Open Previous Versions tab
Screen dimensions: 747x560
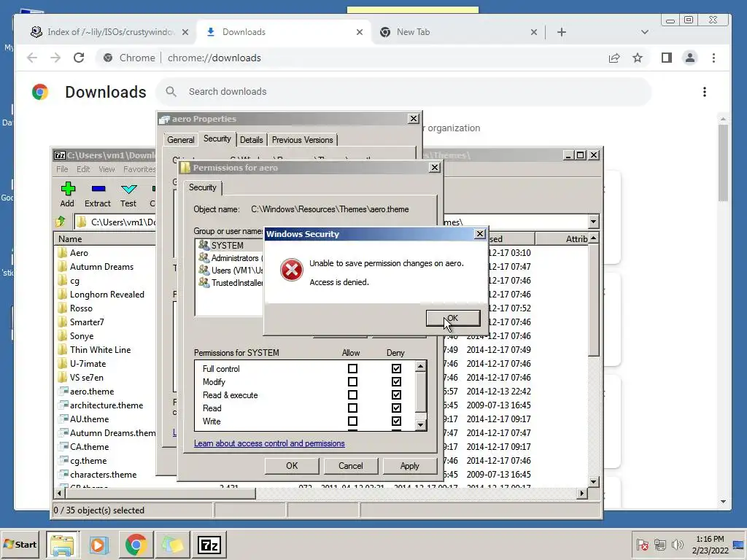[x=303, y=140]
